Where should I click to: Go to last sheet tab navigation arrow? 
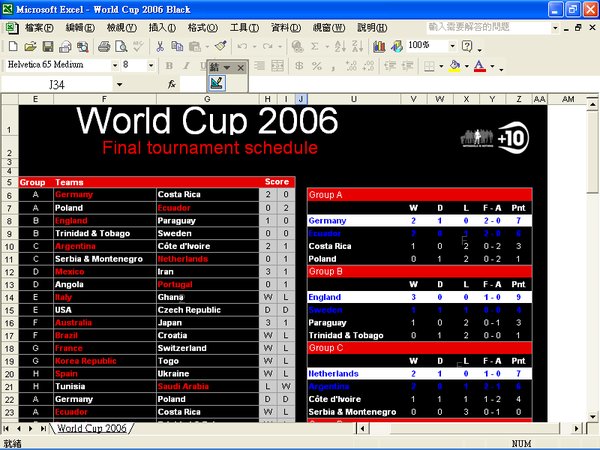tap(43, 428)
